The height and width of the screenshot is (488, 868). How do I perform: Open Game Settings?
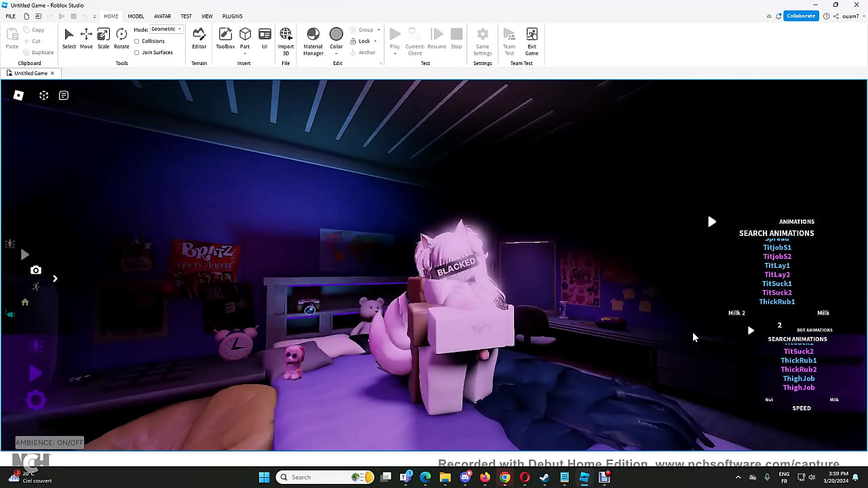coord(482,41)
